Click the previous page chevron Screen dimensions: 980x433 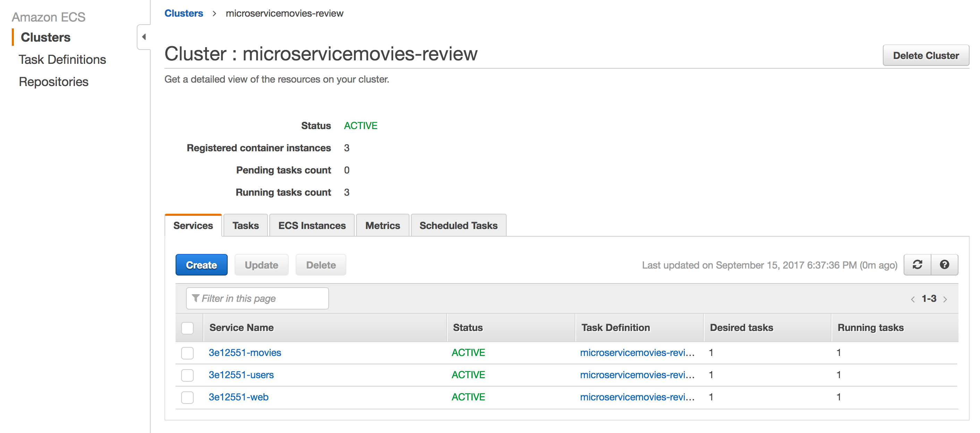coord(913,299)
